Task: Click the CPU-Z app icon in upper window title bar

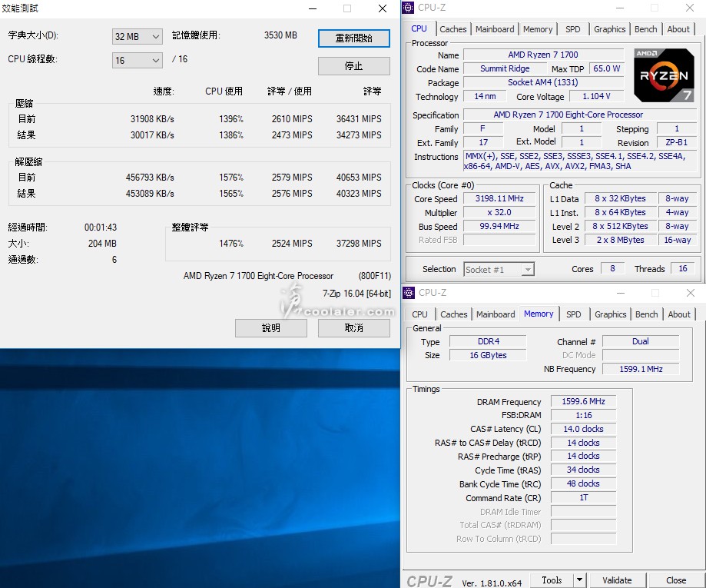Action: point(408,8)
